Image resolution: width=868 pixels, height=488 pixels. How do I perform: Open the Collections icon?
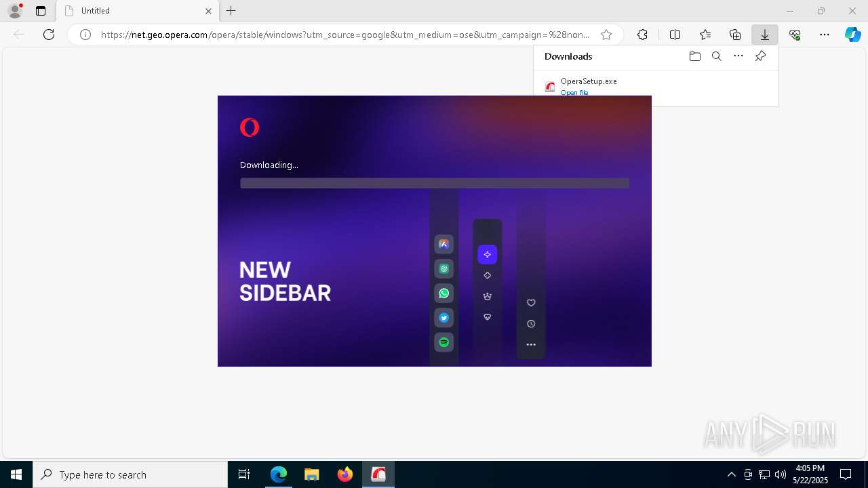click(735, 35)
